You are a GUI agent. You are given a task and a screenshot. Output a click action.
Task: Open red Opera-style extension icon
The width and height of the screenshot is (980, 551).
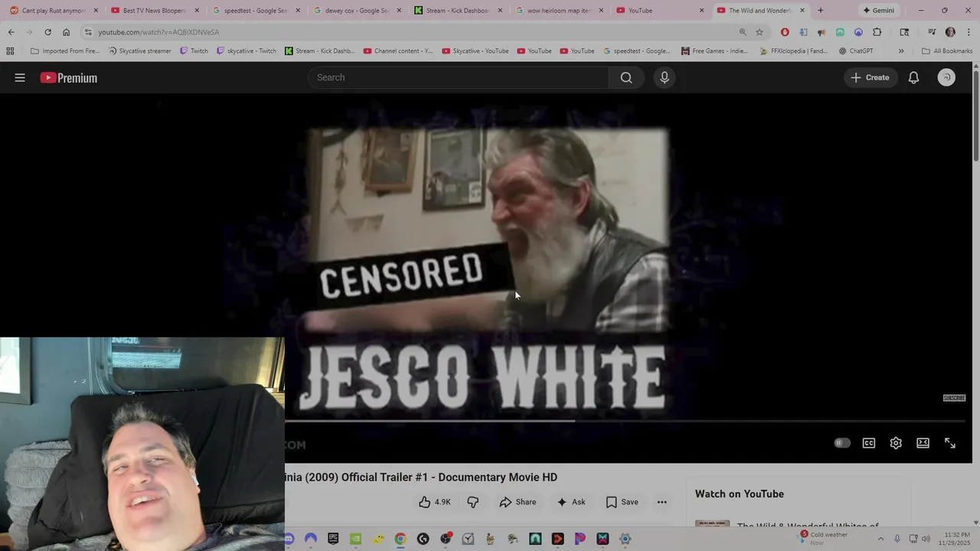tap(785, 32)
